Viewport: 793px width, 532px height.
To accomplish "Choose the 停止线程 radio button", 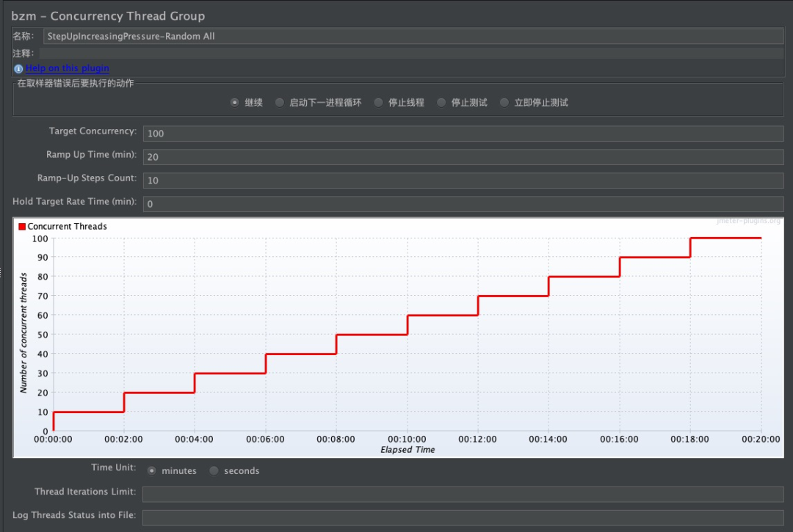I will tap(379, 103).
